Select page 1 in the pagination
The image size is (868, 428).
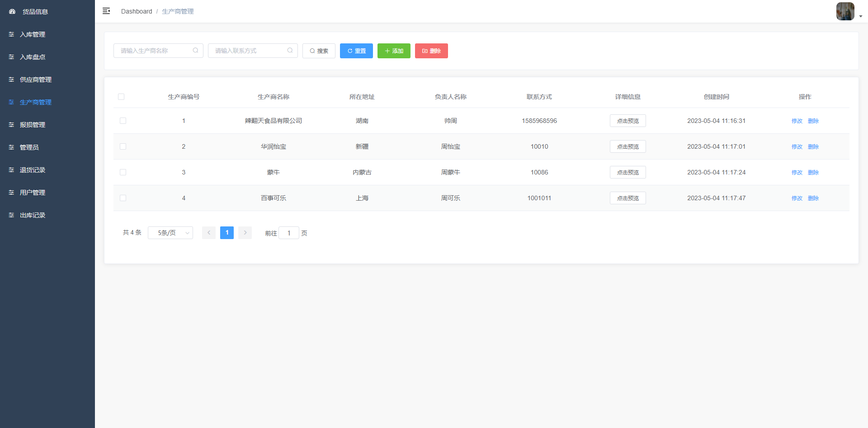226,232
